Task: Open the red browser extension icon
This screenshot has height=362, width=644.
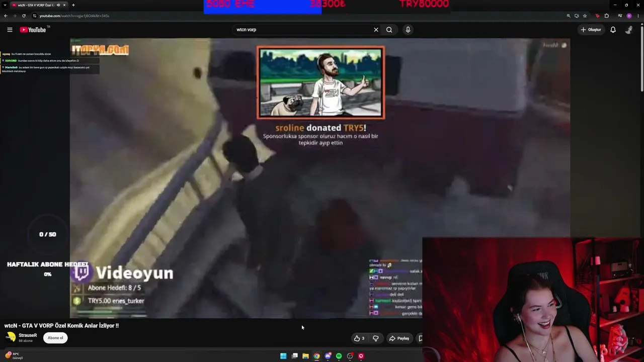Action: point(598,16)
